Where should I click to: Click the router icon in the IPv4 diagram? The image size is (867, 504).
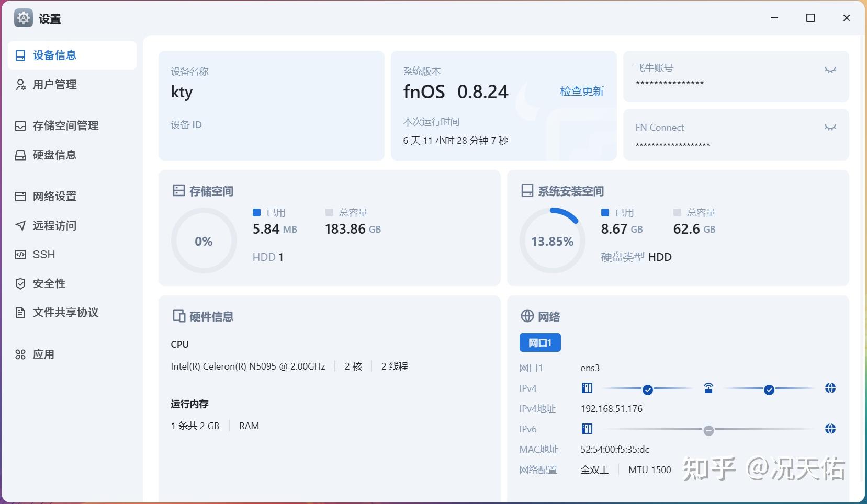coord(709,388)
